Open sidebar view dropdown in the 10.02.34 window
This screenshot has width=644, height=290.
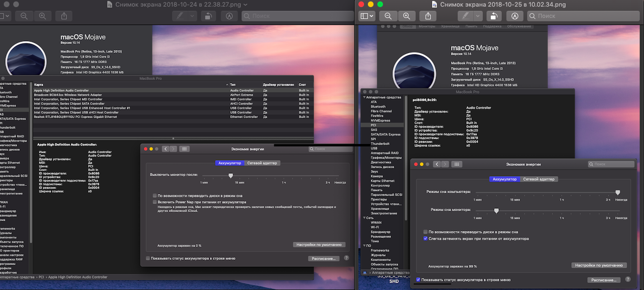(x=367, y=16)
